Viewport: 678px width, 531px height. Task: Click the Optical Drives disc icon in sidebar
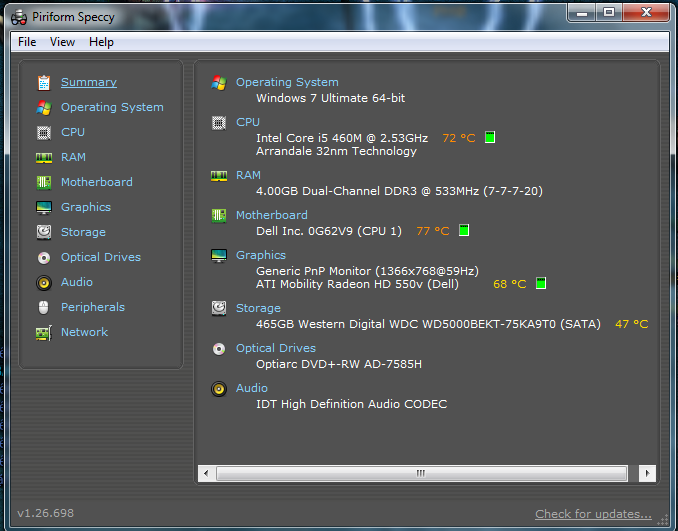44,258
